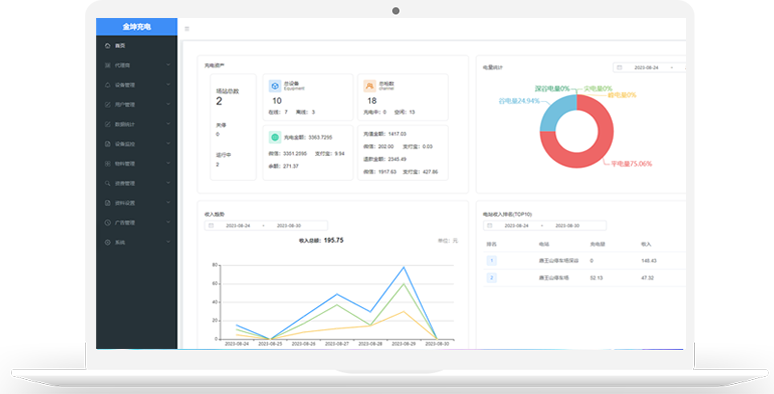Viewport: 774px width, 394px height.
Task: Click the 退款金额 2345.49 value
Action: click(397, 159)
